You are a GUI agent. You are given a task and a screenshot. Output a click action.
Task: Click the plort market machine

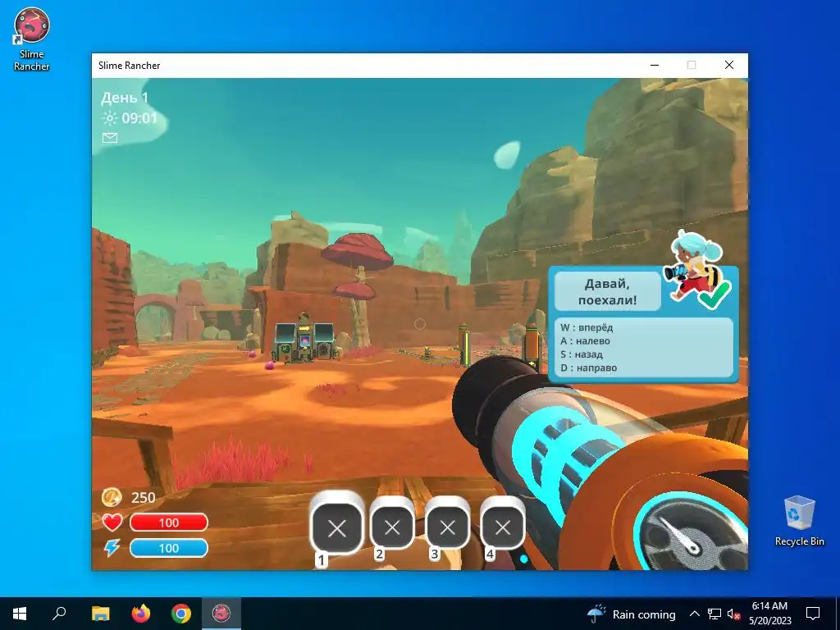tap(304, 339)
